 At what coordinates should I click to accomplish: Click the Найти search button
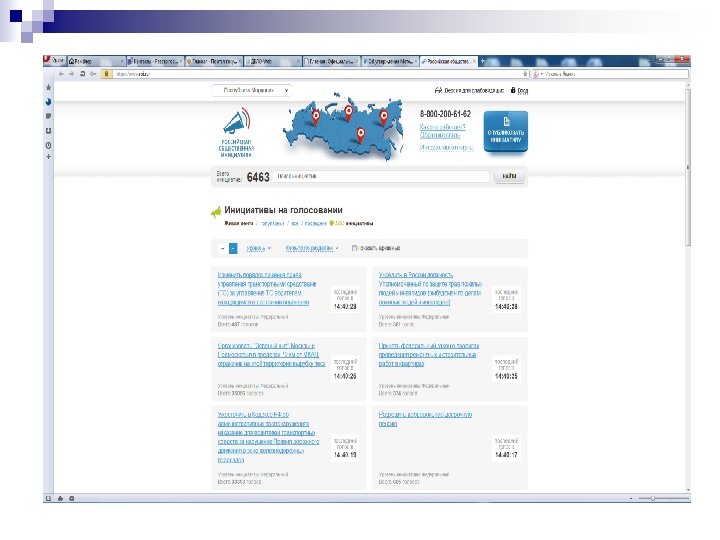tap(509, 176)
